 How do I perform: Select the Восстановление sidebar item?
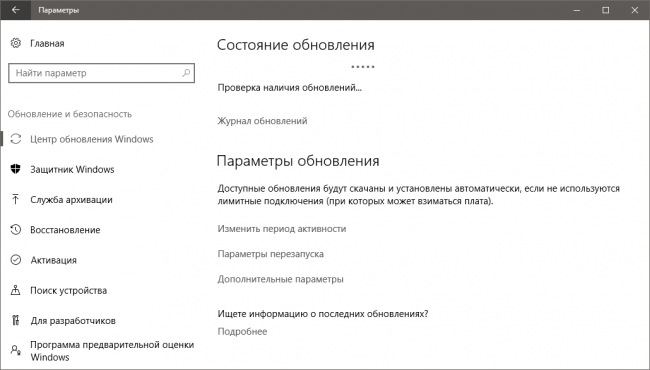(x=65, y=230)
